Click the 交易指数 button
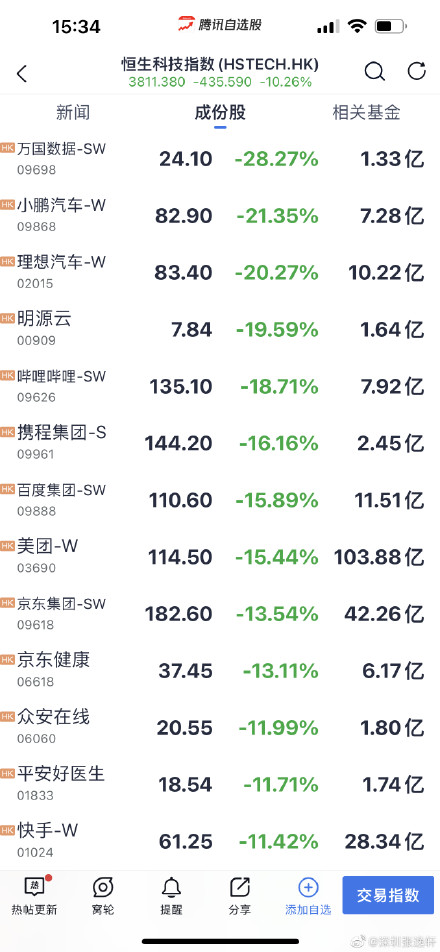Screen dimensions: 440x952 click(x=388, y=895)
